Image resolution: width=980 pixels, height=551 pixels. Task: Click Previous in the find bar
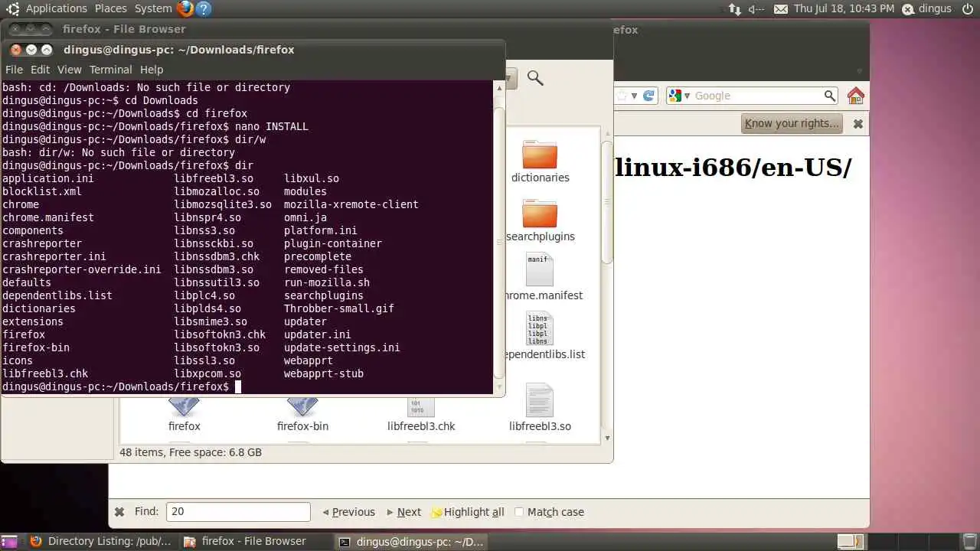coord(349,512)
